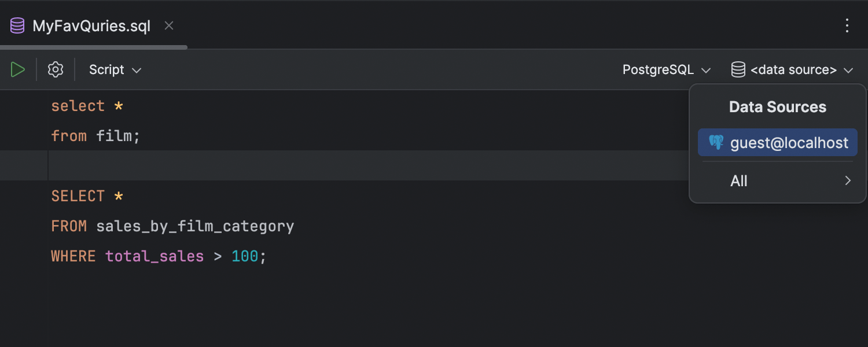Click the database cylinder icon beside <data source>
This screenshot has height=347, width=868.
pos(738,70)
